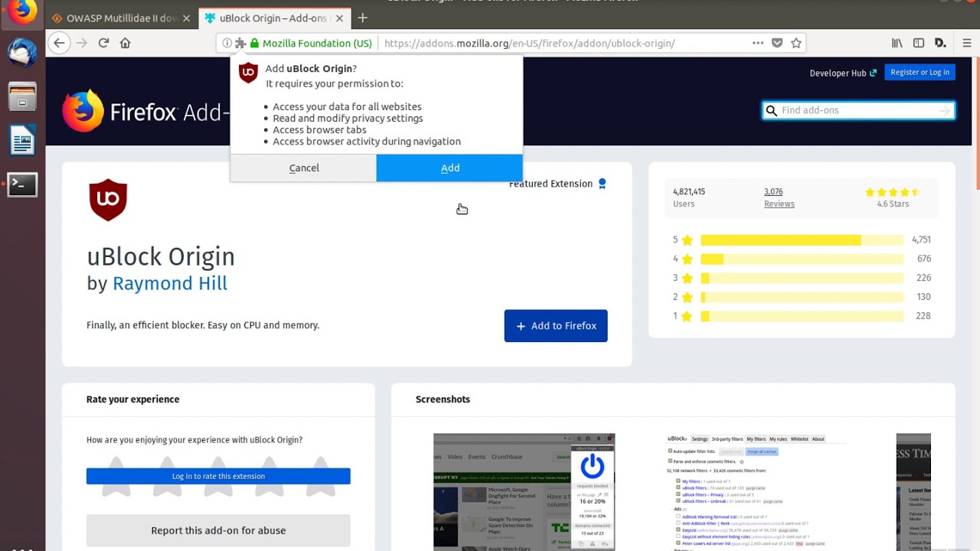Click the Add to Firefox button
Screen dimensions: 980x551
coord(556,326)
